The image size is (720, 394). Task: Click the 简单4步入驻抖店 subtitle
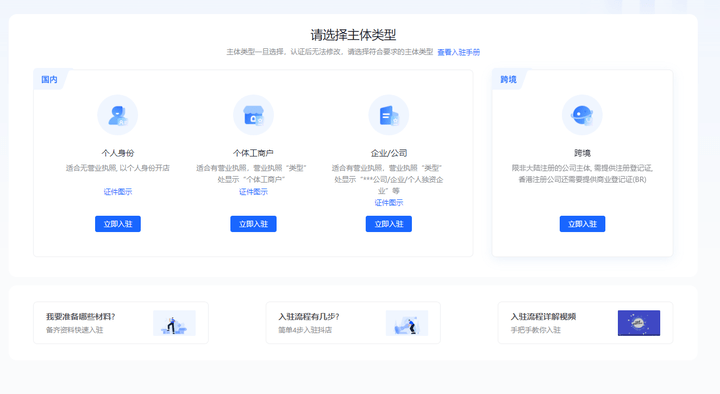[x=305, y=330]
